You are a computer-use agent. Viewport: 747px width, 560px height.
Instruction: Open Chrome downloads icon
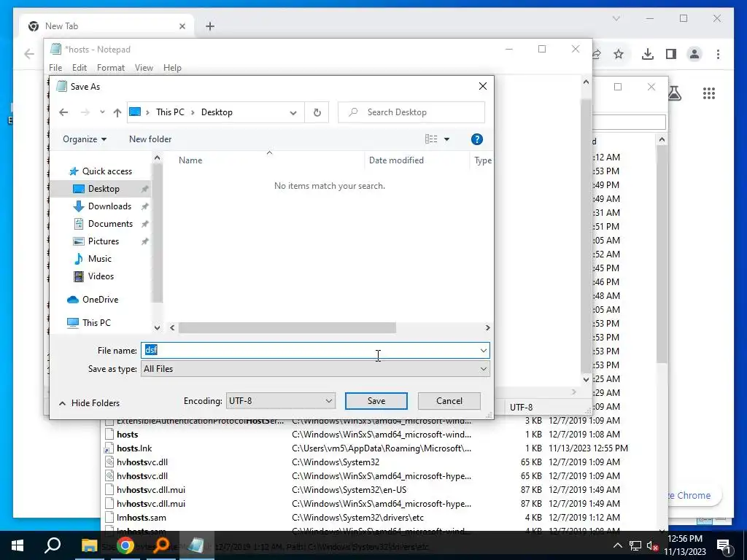(x=648, y=54)
